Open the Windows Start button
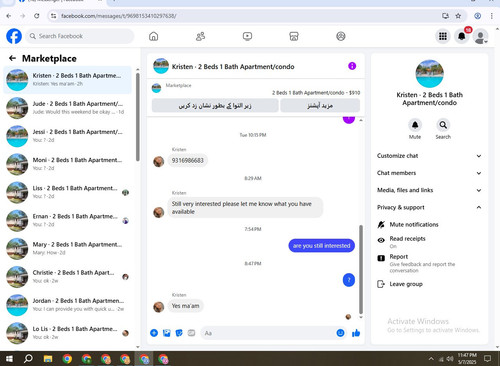The image size is (500, 366). pos(9,359)
